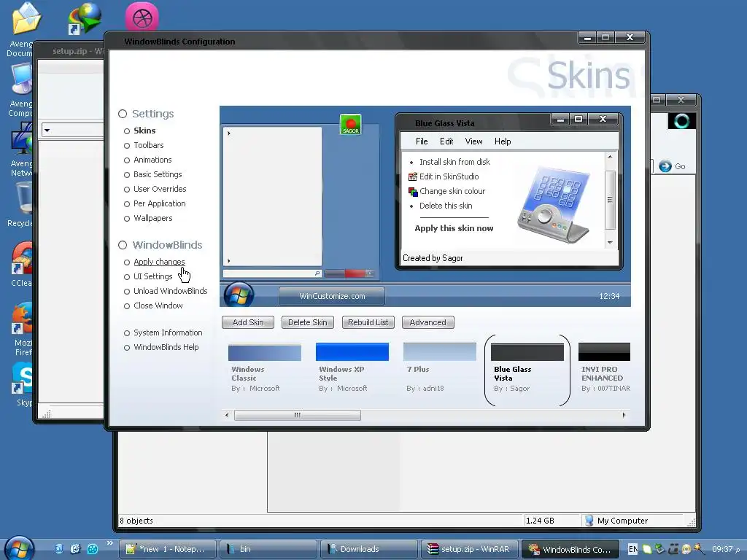Click the Add Skin button

tap(248, 322)
